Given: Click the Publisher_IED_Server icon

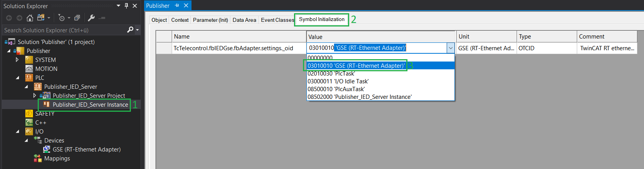Looking at the screenshot, I should tap(38, 86).
